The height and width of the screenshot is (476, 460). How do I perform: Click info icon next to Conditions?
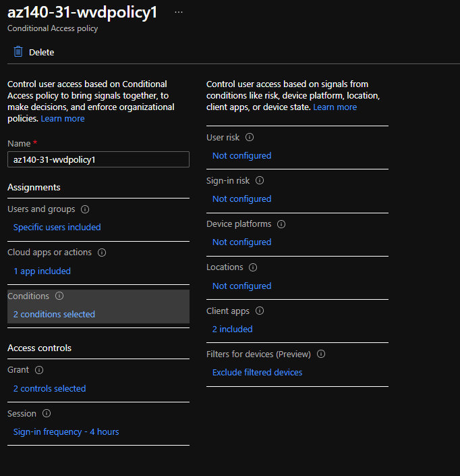coord(59,296)
